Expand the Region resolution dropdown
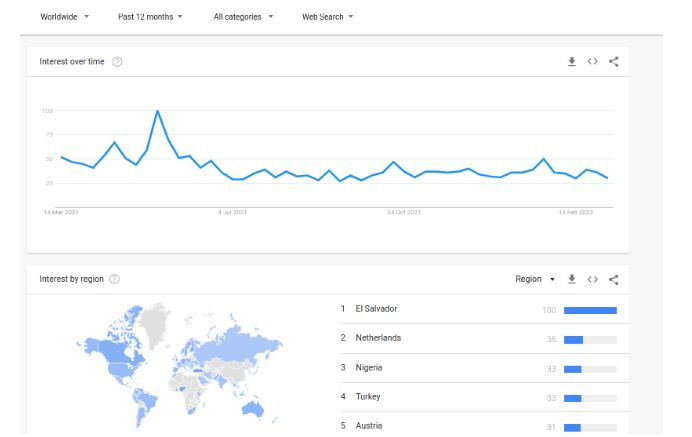 click(x=535, y=279)
